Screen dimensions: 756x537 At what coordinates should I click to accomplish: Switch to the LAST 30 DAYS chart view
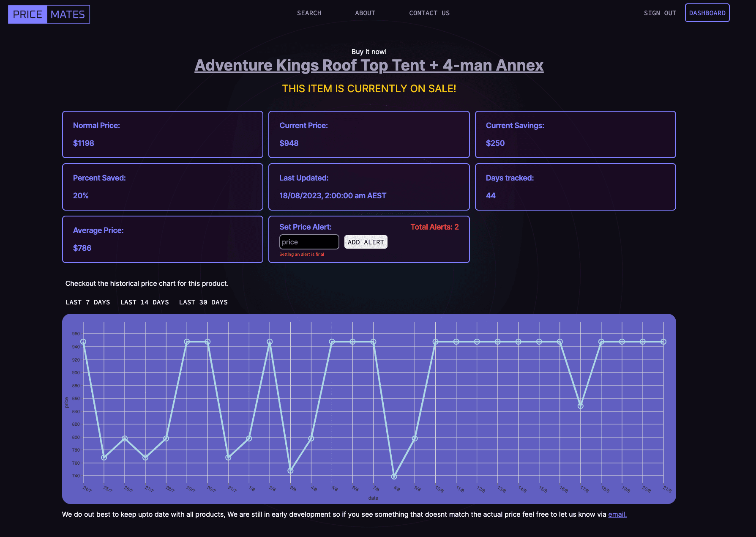pyautogui.click(x=203, y=302)
